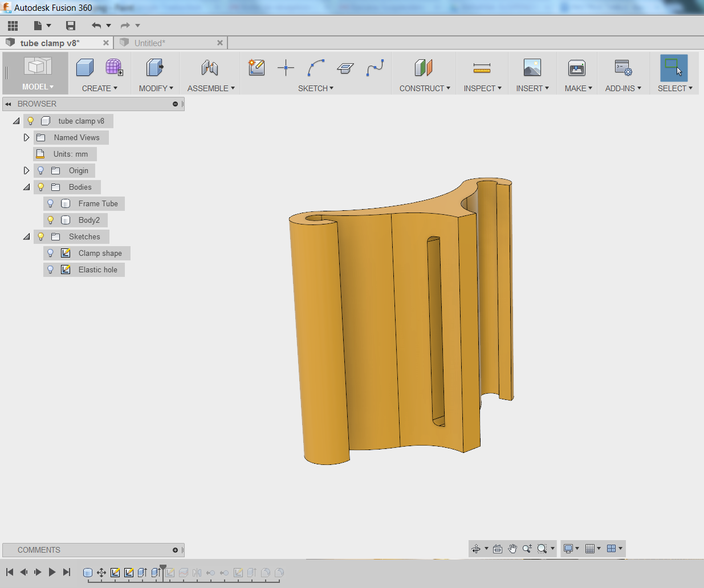
Task: Toggle visibility bulb of Frame Tube body
Action: (50, 203)
